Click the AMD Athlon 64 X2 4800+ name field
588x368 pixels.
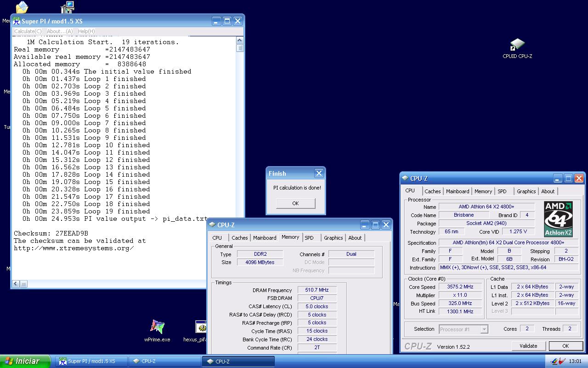point(486,207)
